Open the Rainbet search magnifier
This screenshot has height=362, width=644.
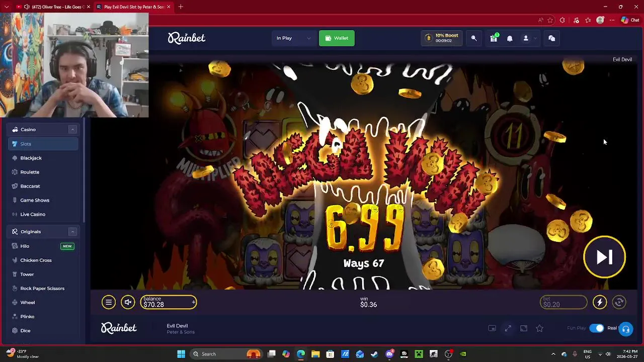pyautogui.click(x=474, y=38)
